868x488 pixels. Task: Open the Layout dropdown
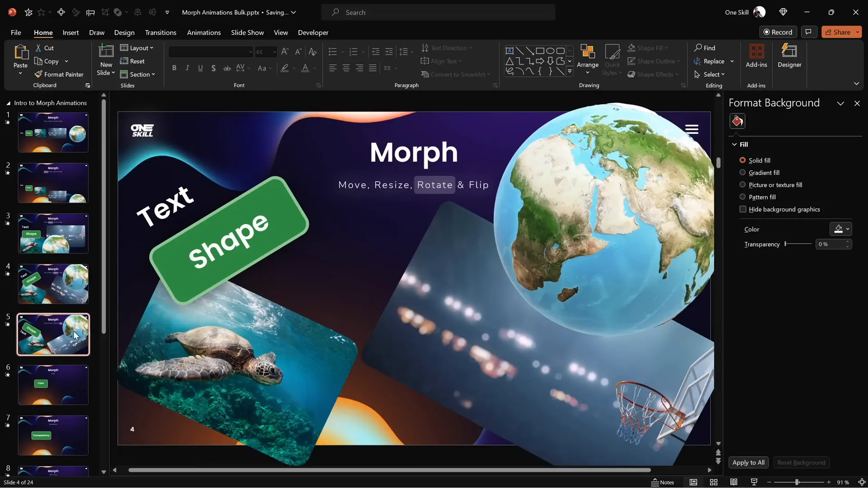137,48
